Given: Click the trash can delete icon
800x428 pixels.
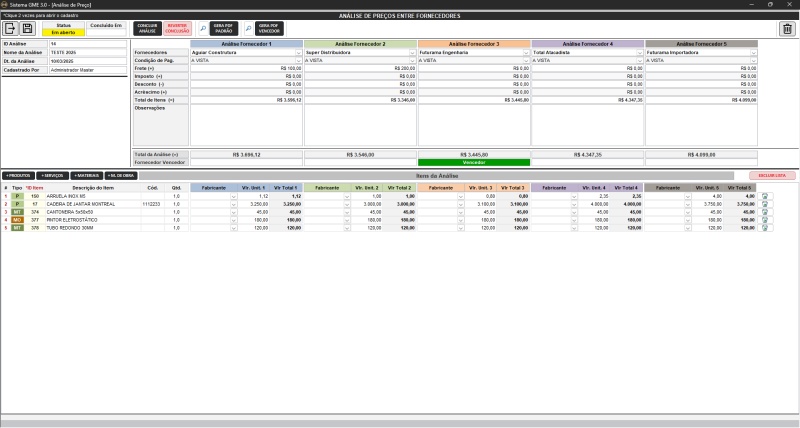Looking at the screenshot, I should click(x=787, y=29).
